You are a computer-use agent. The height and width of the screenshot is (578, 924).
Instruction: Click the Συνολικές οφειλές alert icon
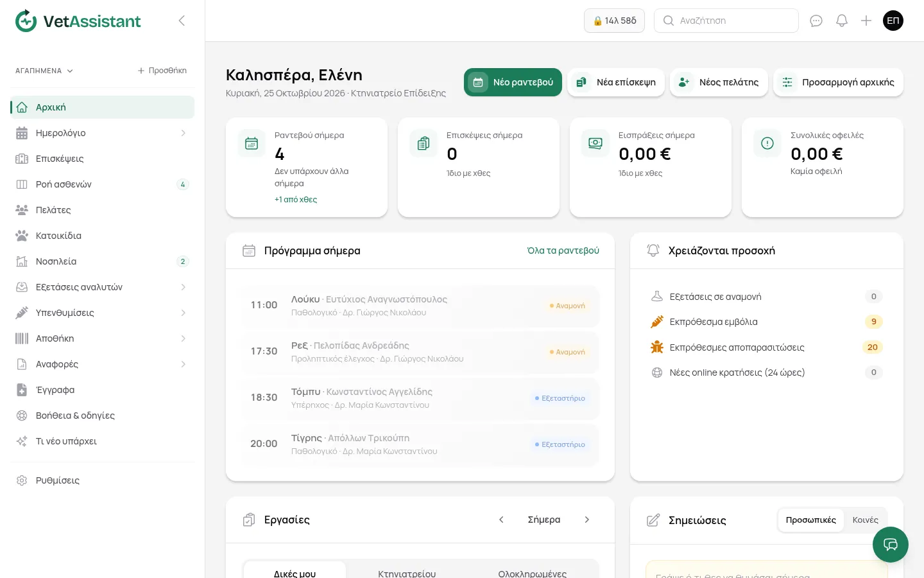point(767,143)
